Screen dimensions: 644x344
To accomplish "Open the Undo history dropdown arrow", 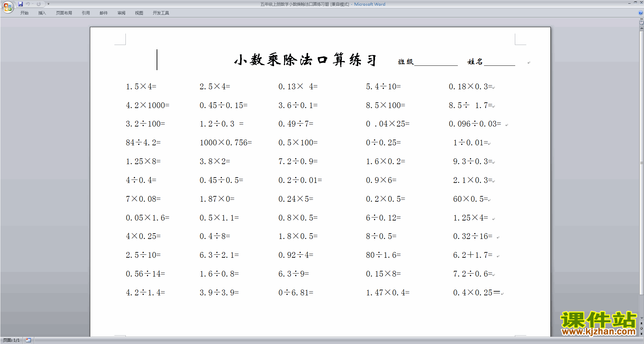I will 33,4.
